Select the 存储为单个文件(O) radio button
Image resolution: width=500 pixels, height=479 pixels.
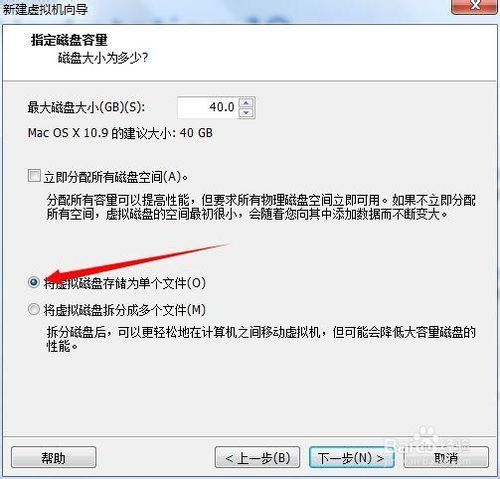pos(34,282)
